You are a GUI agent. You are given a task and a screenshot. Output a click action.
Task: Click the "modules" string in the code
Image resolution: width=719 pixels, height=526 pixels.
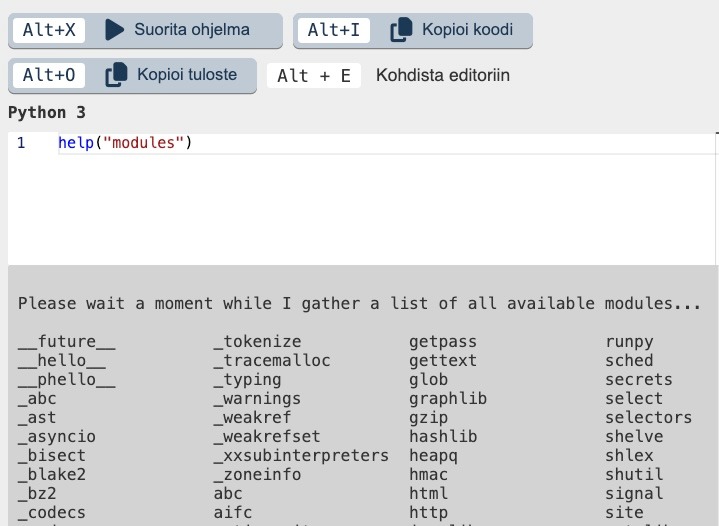pyautogui.click(x=144, y=143)
